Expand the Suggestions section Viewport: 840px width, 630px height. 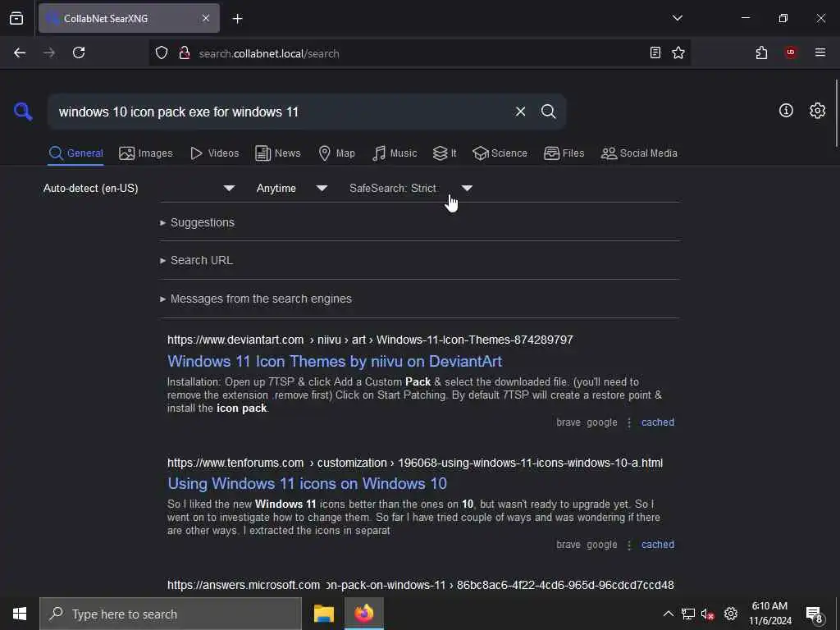point(197,222)
